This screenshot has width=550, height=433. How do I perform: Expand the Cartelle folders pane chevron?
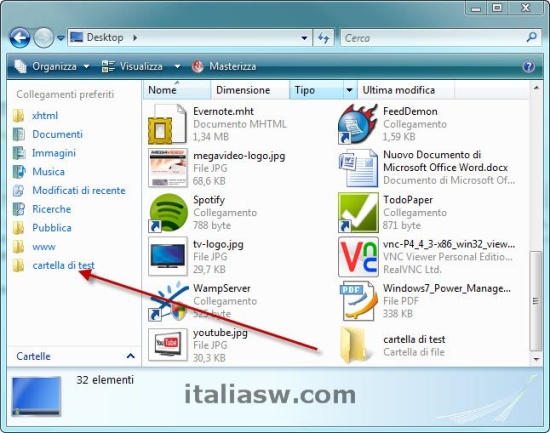(x=130, y=356)
